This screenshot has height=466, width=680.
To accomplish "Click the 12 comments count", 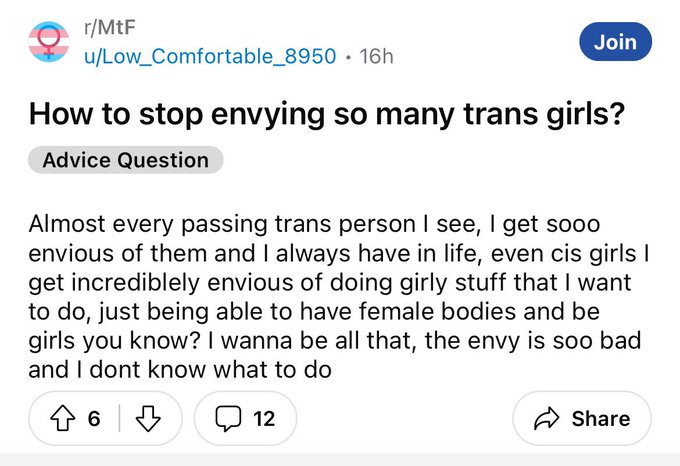I will coord(264,419).
